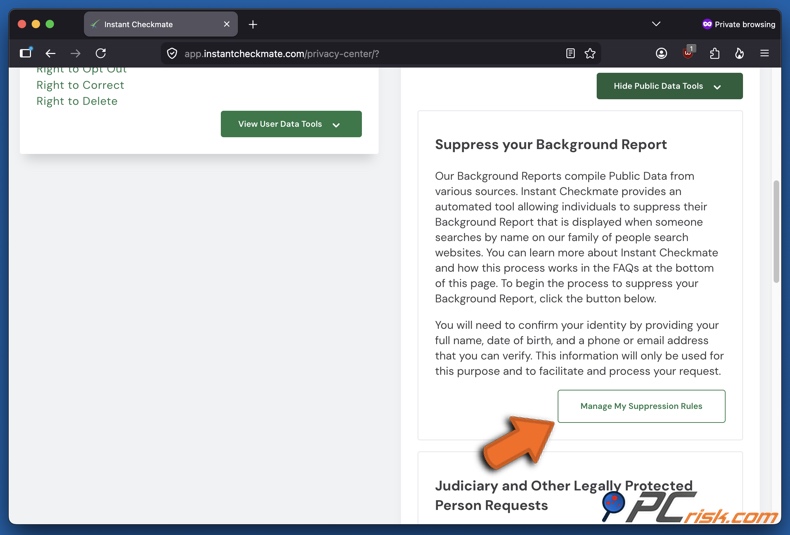Open the Right to Correct link
The width and height of the screenshot is (790, 535).
pos(80,85)
